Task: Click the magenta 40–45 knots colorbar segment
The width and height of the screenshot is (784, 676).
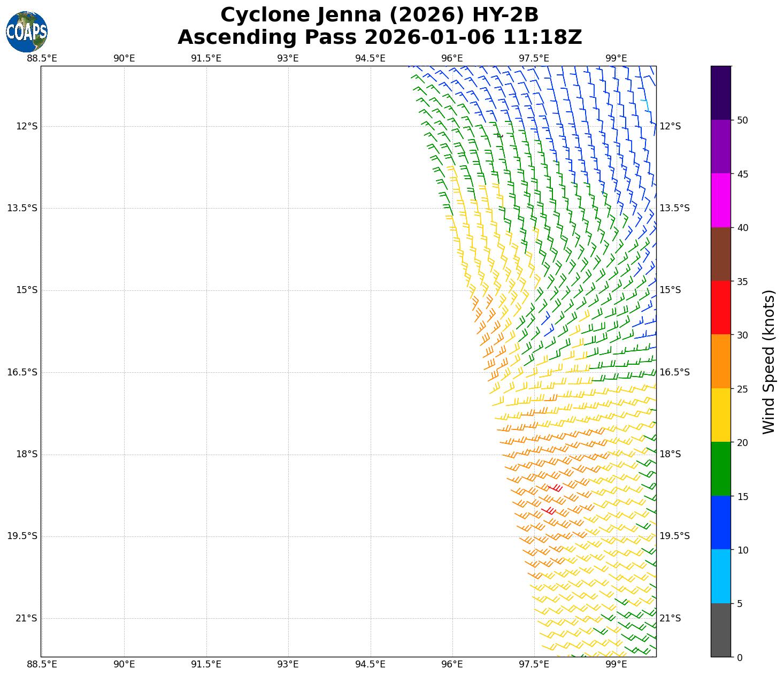Action: pos(720,200)
